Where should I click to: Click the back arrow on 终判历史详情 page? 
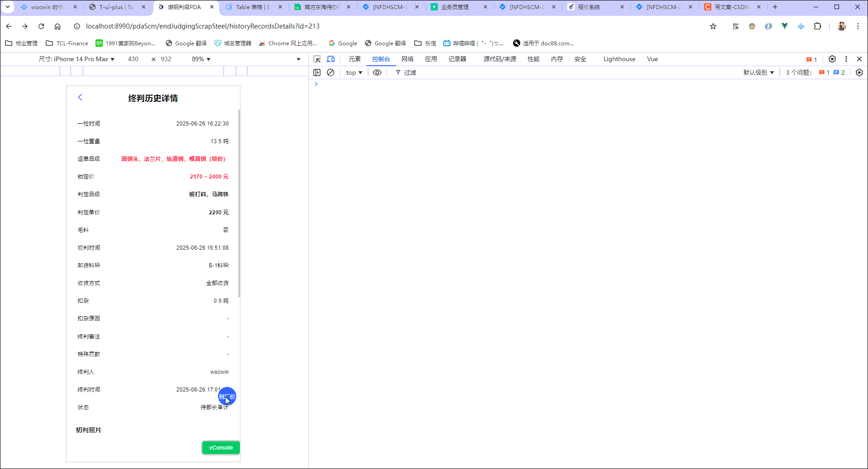80,97
